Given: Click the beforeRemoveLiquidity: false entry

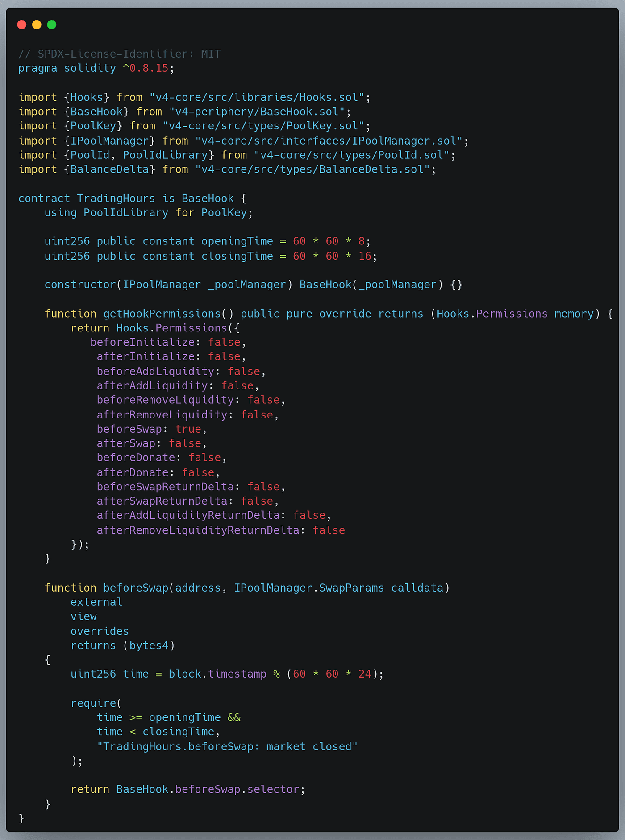Looking at the screenshot, I should click(x=191, y=400).
